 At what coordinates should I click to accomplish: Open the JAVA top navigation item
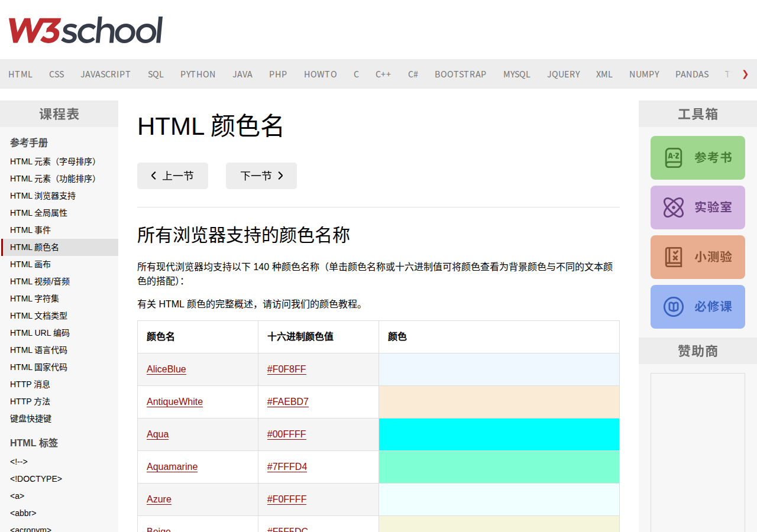coord(242,74)
